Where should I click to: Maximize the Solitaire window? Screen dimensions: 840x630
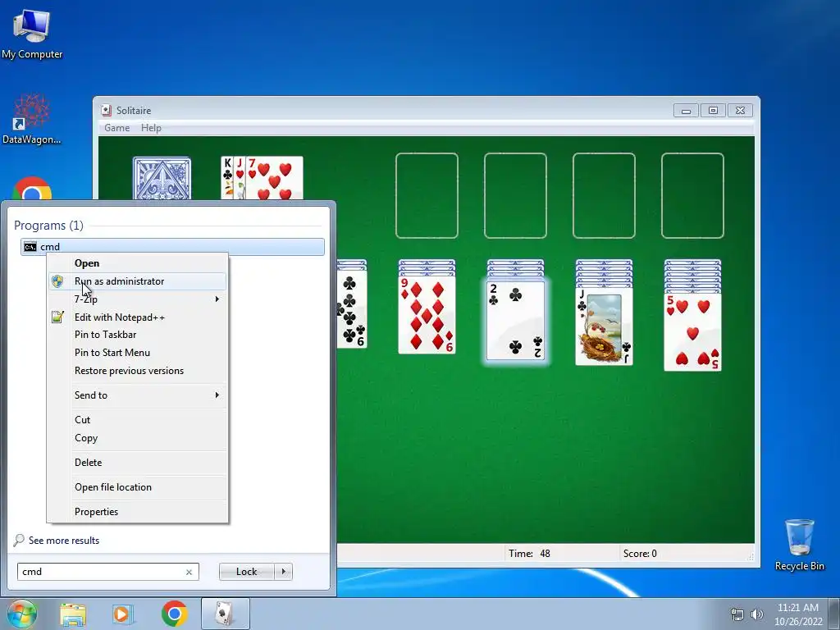tap(713, 111)
